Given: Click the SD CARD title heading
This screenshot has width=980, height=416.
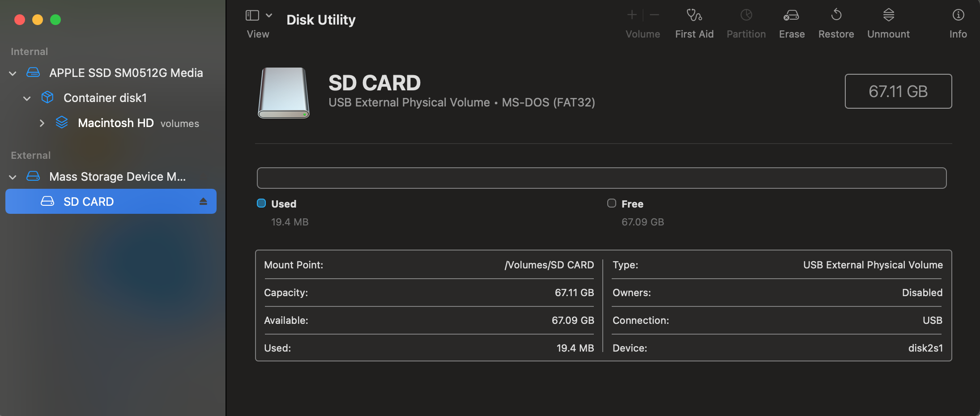Looking at the screenshot, I should point(375,83).
